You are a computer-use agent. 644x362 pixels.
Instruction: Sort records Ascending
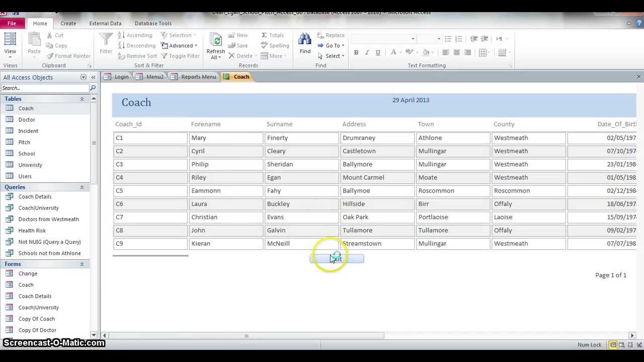coord(135,35)
